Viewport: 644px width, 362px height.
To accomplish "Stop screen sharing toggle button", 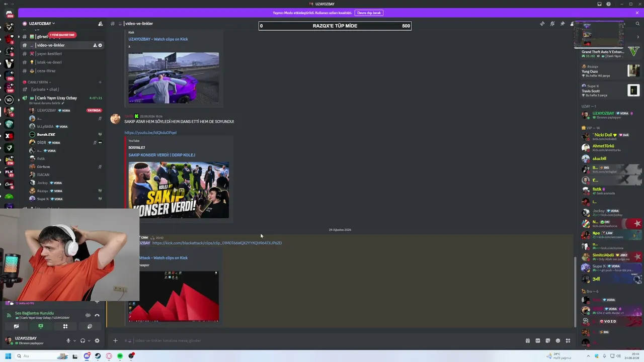I will (x=41, y=326).
